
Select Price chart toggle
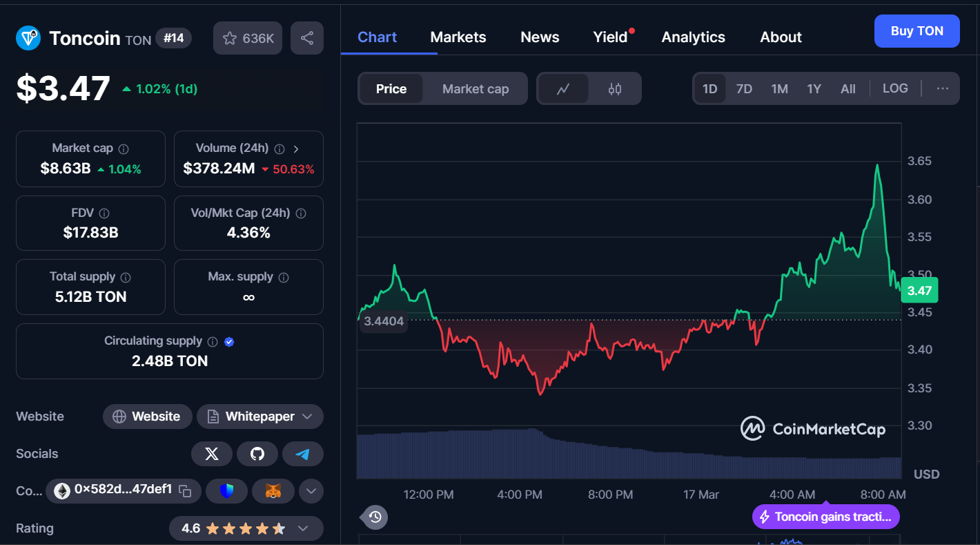pyautogui.click(x=391, y=88)
